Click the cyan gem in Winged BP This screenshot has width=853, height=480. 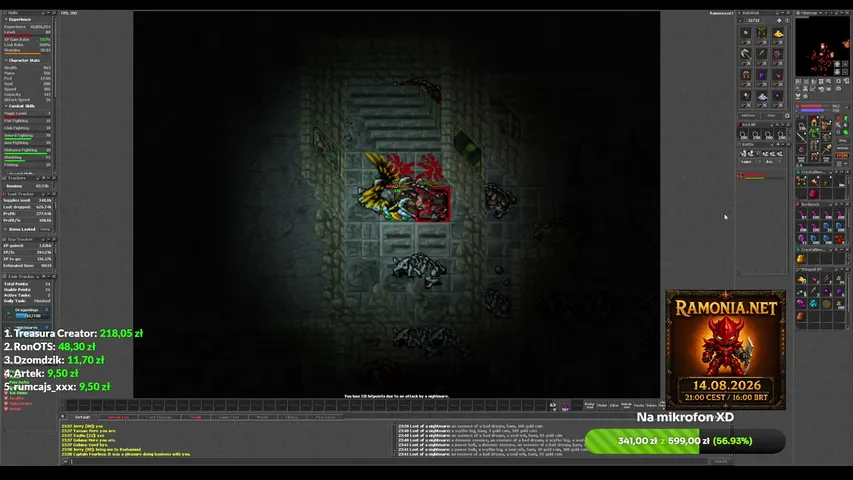pos(814,304)
